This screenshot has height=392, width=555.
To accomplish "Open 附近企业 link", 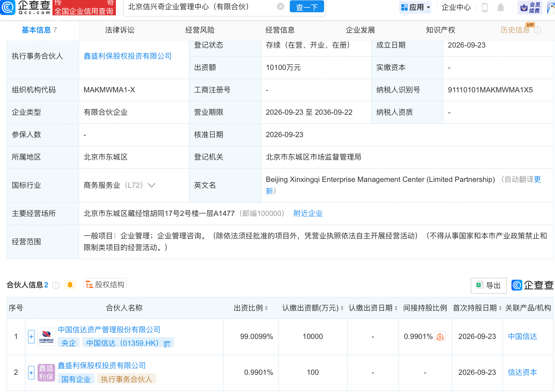I will 308,213.
